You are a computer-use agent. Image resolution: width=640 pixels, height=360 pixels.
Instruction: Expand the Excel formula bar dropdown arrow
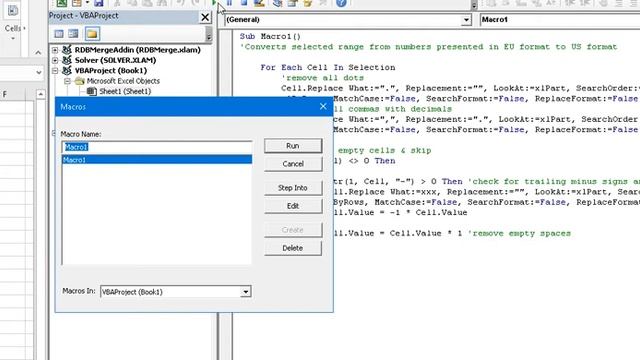click(38, 73)
